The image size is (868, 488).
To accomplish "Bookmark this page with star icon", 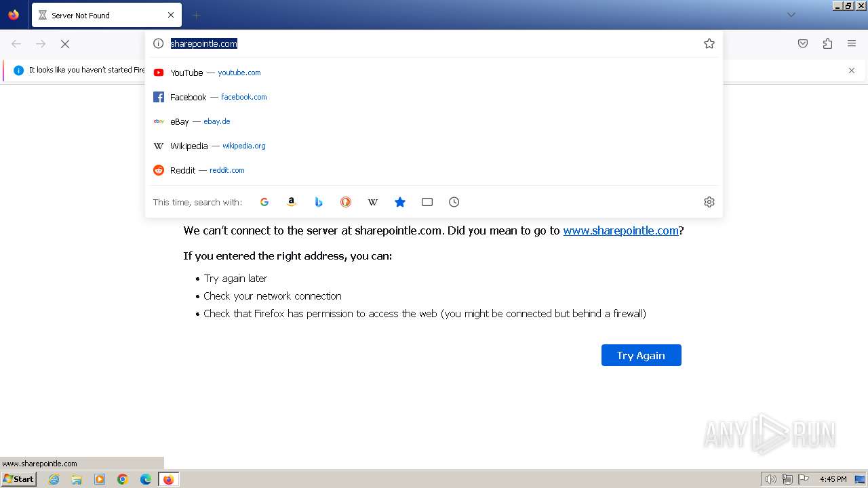I will pos(709,43).
